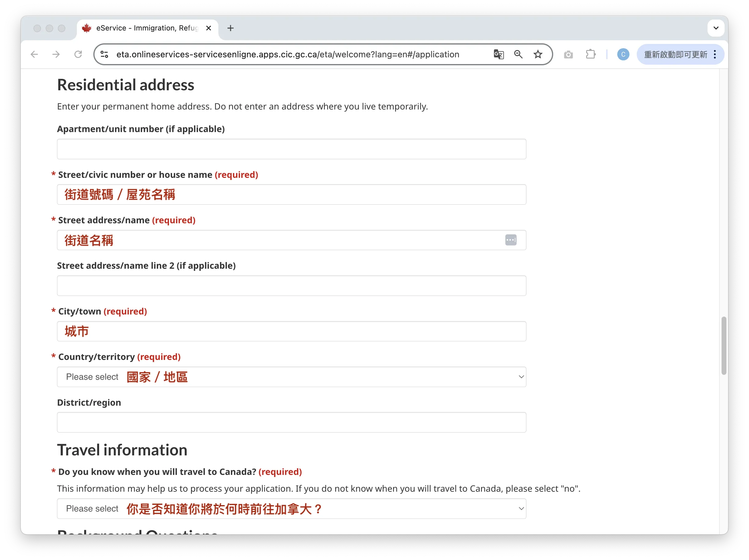
Task: Click the page vertical scrollbar thumb
Action: (x=724, y=346)
